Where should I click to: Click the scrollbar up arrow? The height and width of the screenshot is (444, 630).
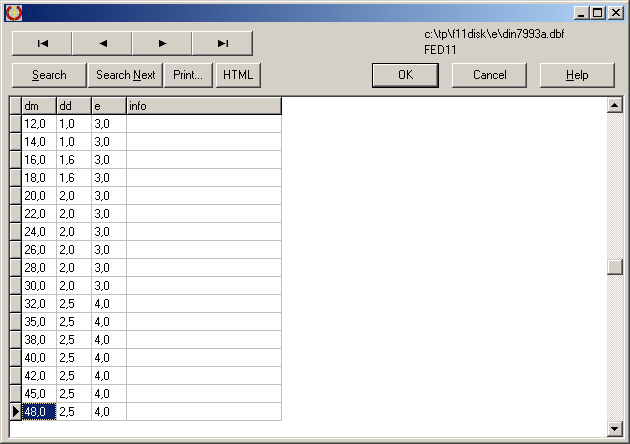[615, 105]
